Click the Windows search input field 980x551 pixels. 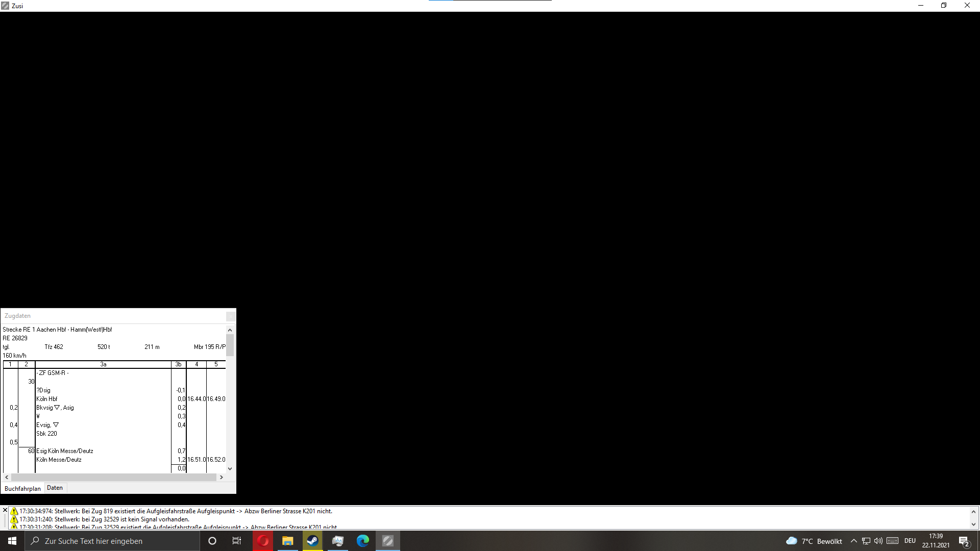point(112,541)
